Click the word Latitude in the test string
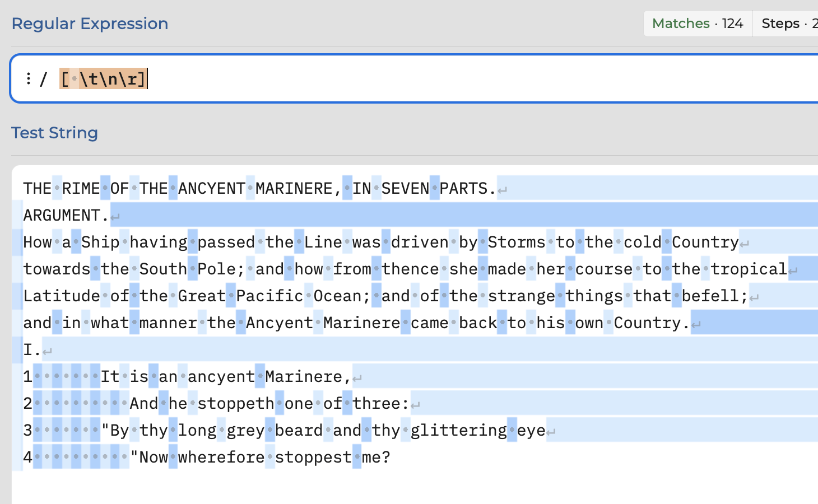 (62, 296)
